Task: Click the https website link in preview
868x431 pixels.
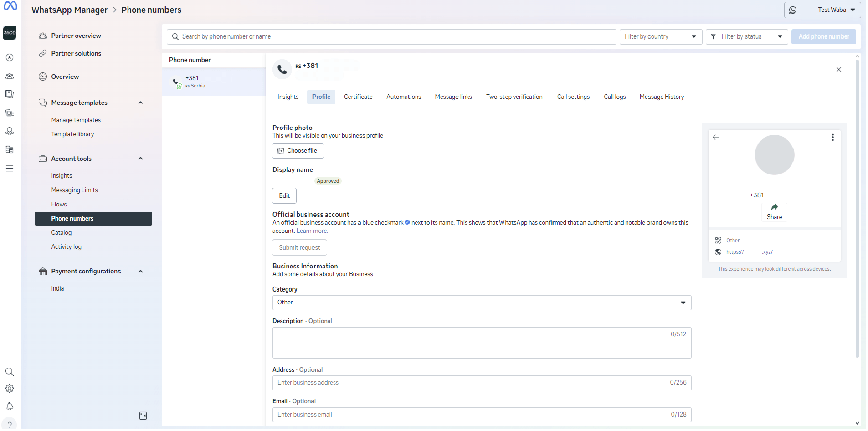Action: (x=749, y=252)
